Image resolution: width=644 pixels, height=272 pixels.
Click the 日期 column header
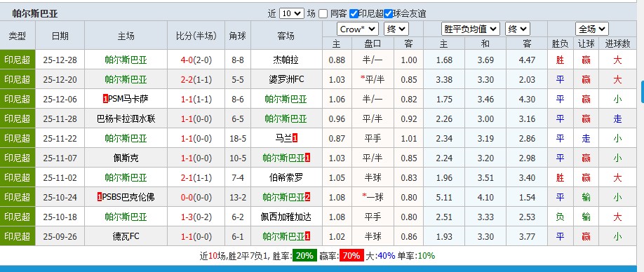[60, 36]
